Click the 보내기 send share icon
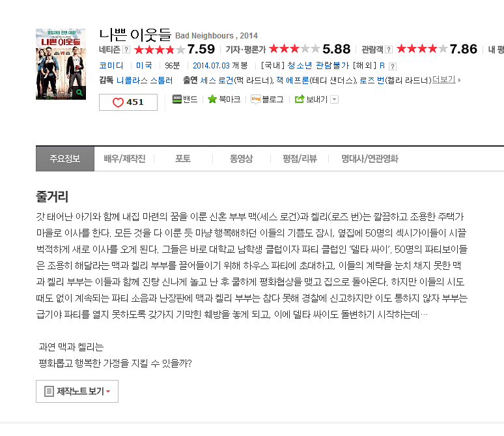Image resolution: width=504 pixels, height=436 pixels. pos(300,99)
